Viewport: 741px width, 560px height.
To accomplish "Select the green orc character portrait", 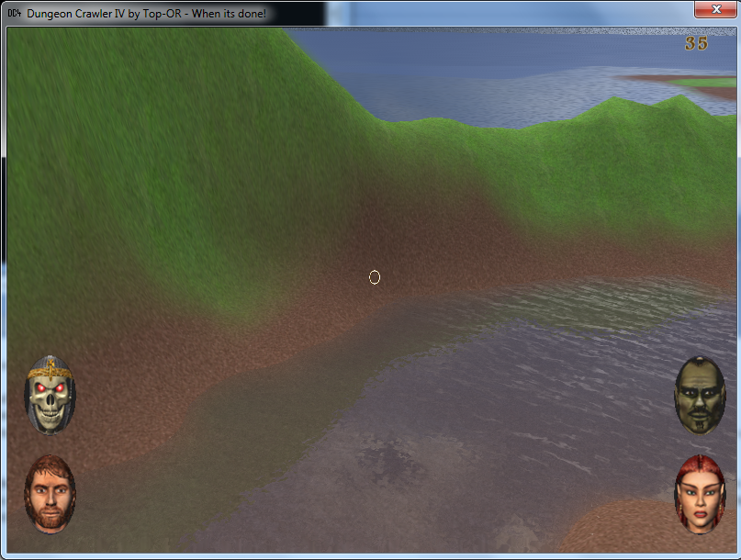I will [700, 395].
